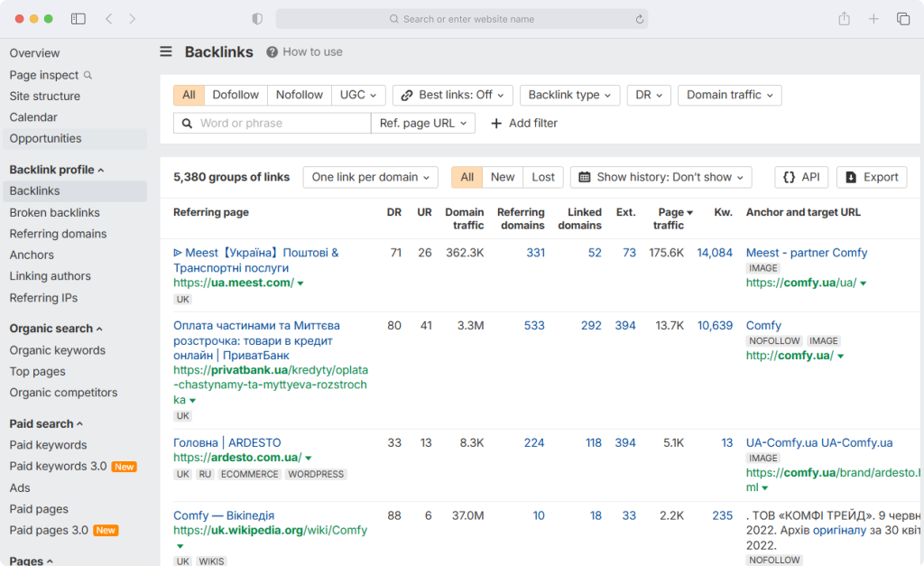Image resolution: width=924 pixels, height=566 pixels.
Task: Expand the ua.meest.com URL arrow
Action: pos(300,283)
